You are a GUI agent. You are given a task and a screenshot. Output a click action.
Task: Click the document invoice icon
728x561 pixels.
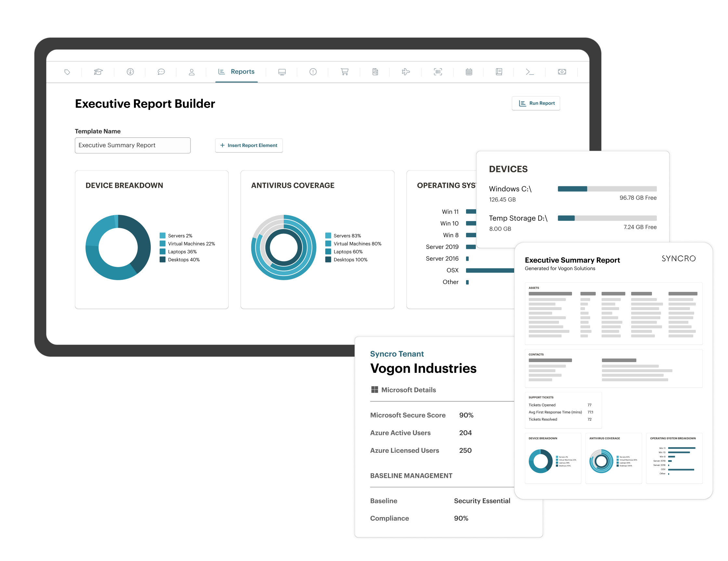[x=375, y=72]
